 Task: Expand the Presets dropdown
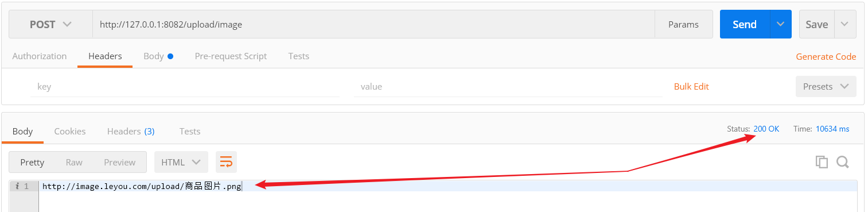coord(826,86)
